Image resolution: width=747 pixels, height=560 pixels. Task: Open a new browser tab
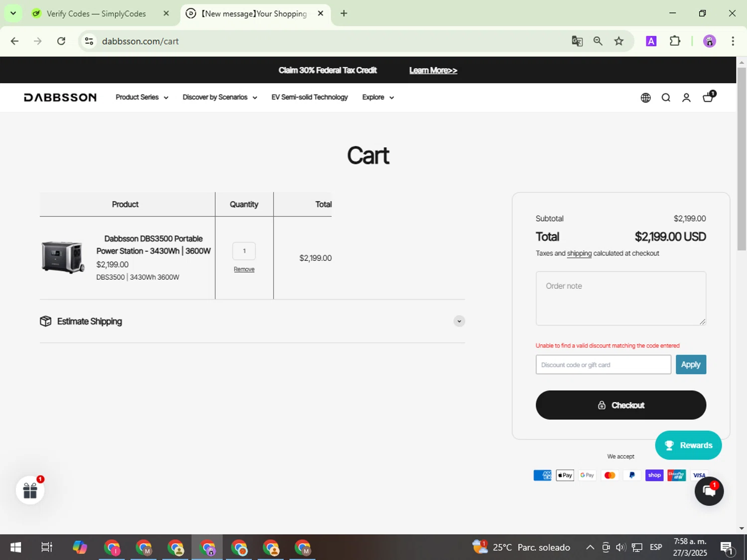coord(344,13)
